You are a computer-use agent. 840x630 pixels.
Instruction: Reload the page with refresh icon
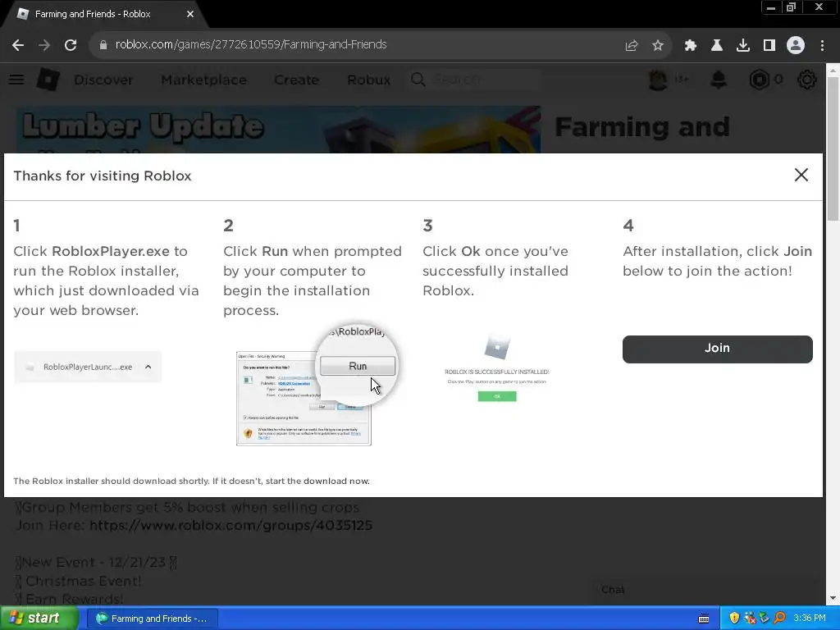(x=71, y=45)
